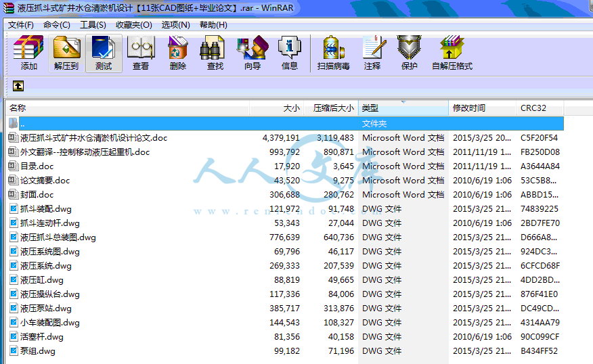
Task: Click the parent folder icon in the '..' row
Action: [x=14, y=123]
